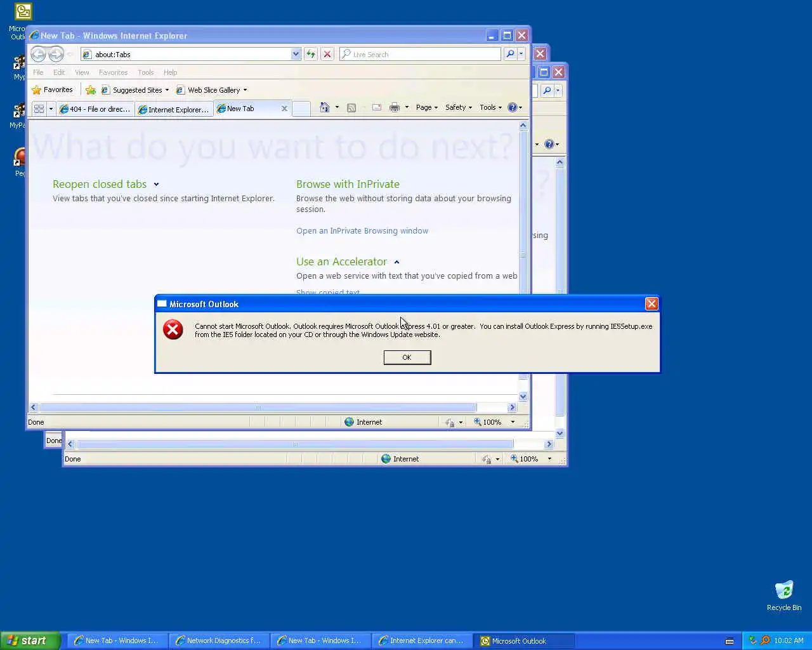The height and width of the screenshot is (650, 812).
Task: Click front window horizontal scrollbar thumb
Action: tap(258, 408)
